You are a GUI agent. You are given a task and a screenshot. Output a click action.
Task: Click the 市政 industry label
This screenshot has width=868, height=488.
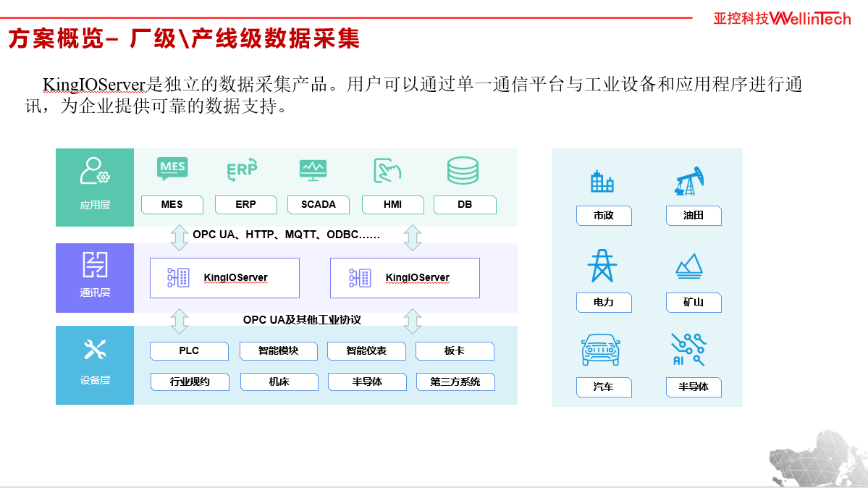point(604,216)
